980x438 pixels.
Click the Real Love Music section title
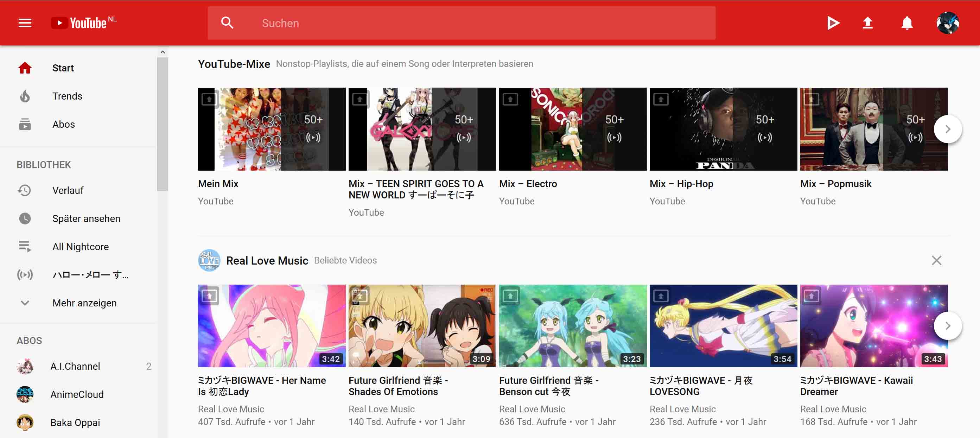coord(267,261)
